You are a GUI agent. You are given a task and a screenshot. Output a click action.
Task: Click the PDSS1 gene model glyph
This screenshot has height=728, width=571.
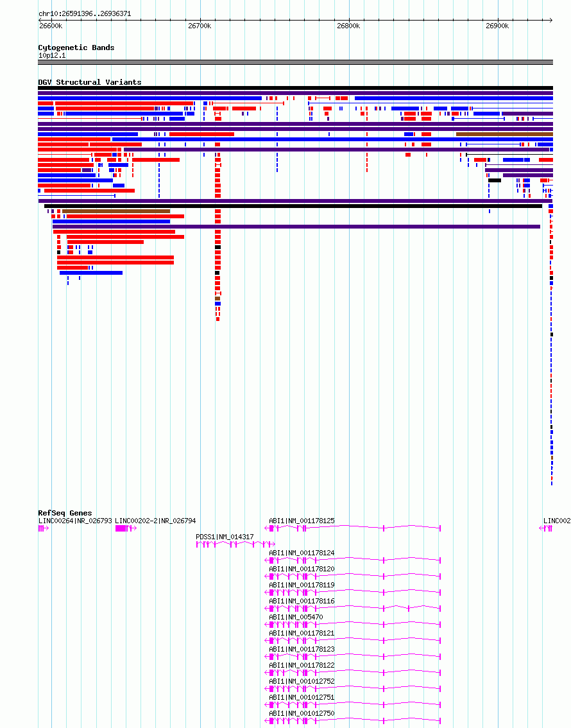click(x=235, y=544)
